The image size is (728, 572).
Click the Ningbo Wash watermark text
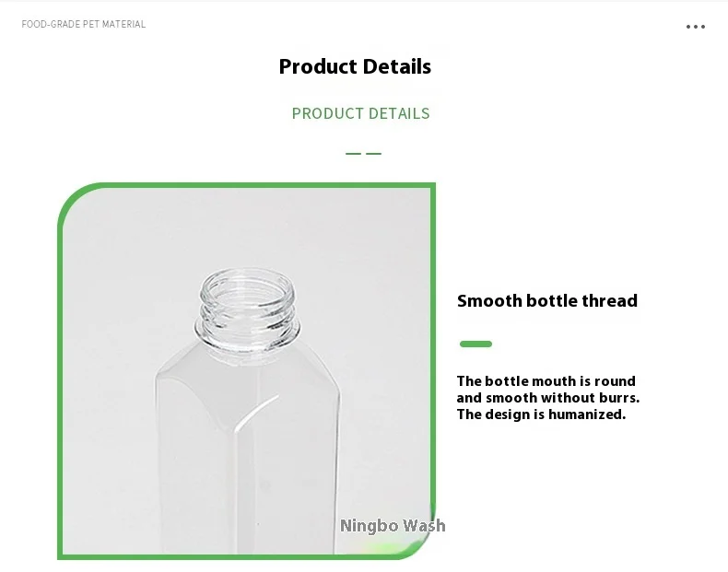click(x=393, y=526)
